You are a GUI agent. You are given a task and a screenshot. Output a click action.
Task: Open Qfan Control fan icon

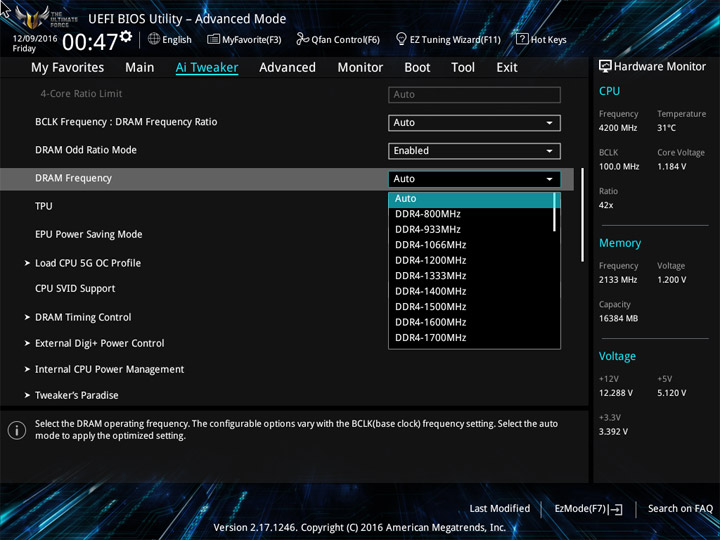302,39
